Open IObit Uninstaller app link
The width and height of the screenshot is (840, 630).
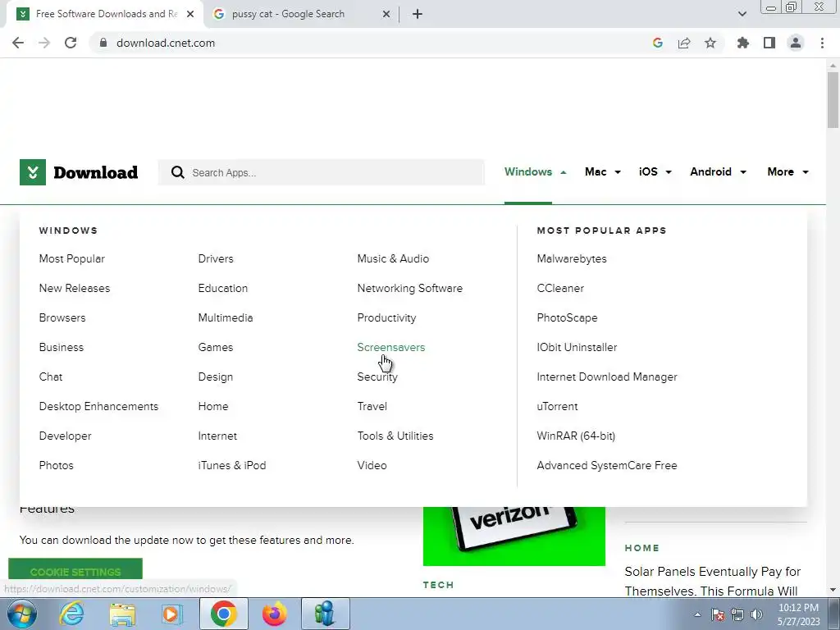577,347
